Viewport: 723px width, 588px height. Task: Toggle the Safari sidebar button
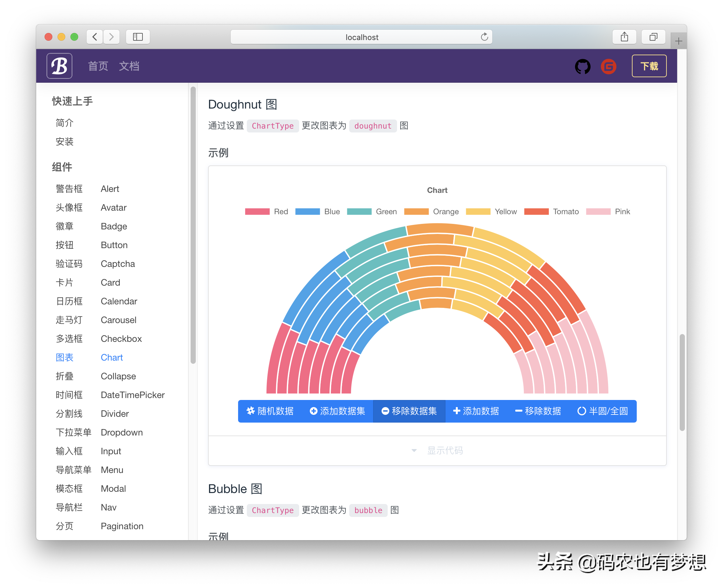pyautogui.click(x=138, y=37)
